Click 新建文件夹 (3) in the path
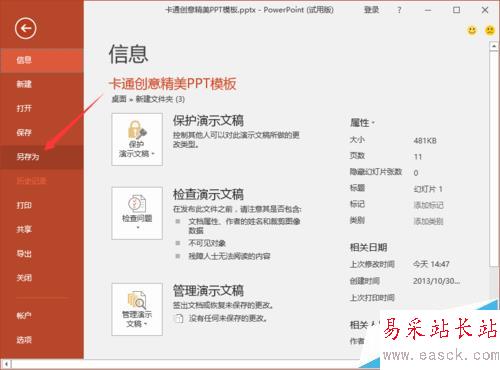The height and width of the screenshot is (370, 500). tap(160, 99)
